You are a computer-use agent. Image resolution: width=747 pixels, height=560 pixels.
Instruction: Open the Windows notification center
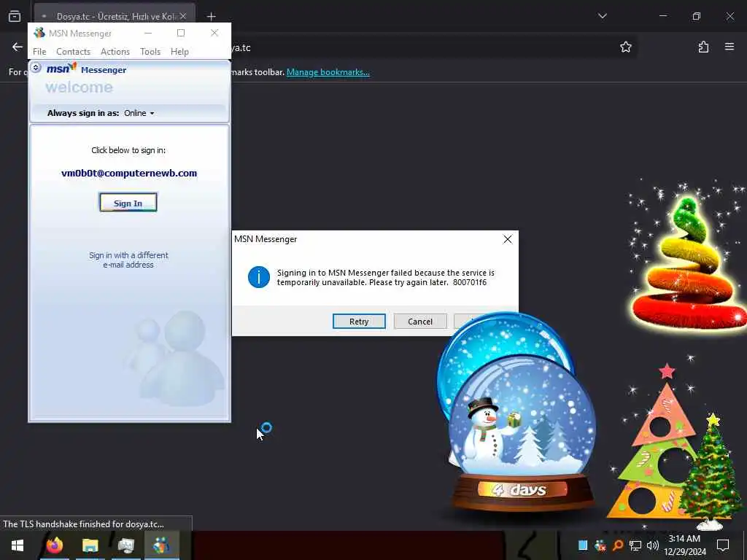pyautogui.click(x=723, y=545)
